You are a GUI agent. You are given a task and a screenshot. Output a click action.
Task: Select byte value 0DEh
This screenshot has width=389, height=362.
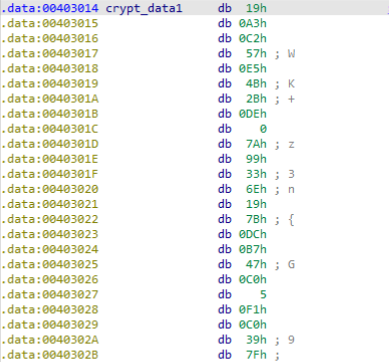253,114
